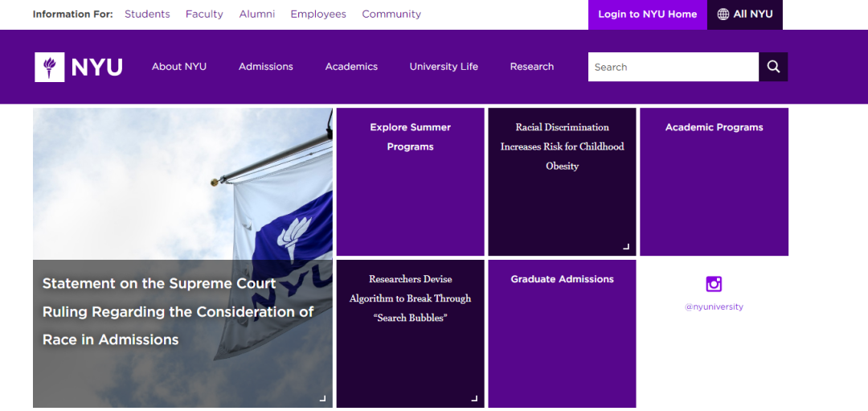Go to information for Alumni
The height and width of the screenshot is (411, 868).
coord(257,14)
